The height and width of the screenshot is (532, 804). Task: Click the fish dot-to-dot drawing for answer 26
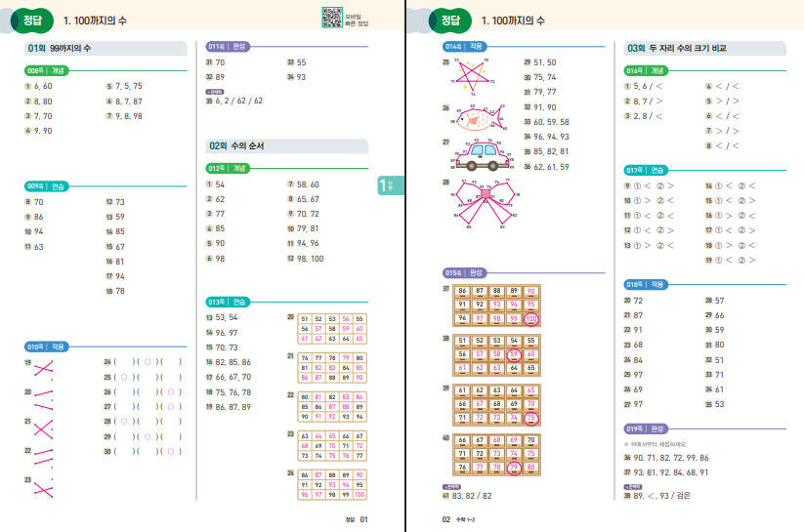[x=480, y=119]
